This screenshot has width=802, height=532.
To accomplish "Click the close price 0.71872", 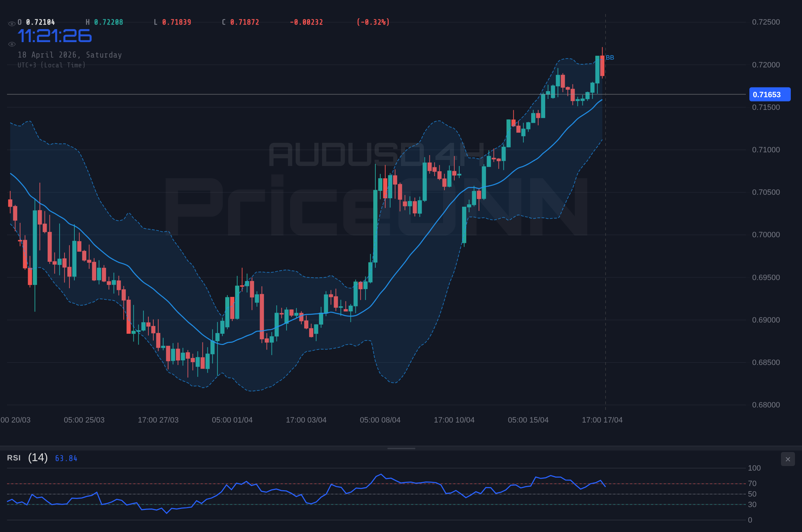I will (245, 22).
